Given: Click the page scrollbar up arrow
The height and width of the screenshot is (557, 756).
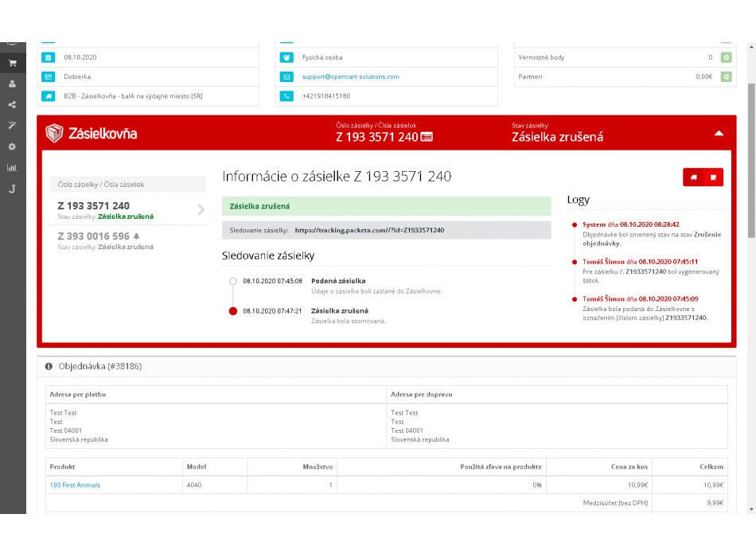Looking at the screenshot, I should [751, 47].
